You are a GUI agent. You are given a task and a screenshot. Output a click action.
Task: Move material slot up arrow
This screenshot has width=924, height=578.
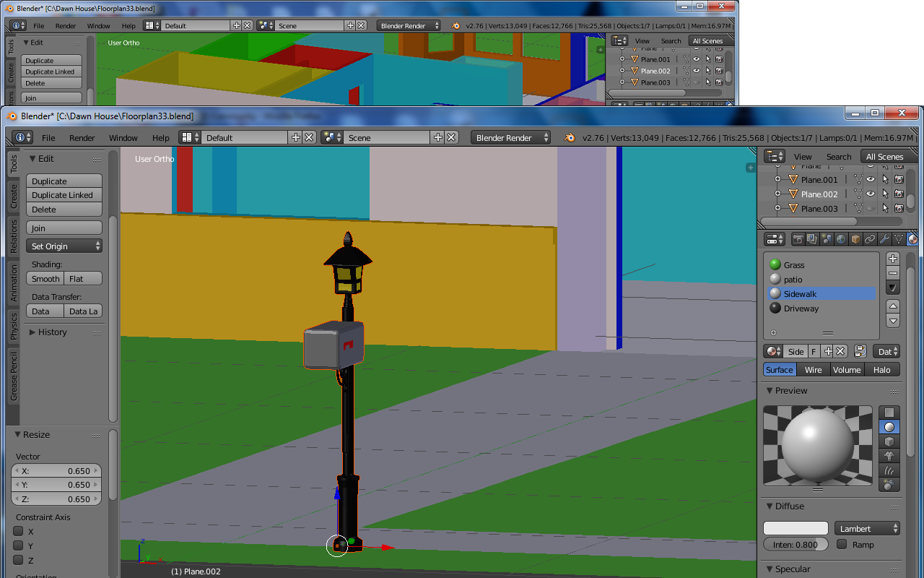[x=893, y=307]
